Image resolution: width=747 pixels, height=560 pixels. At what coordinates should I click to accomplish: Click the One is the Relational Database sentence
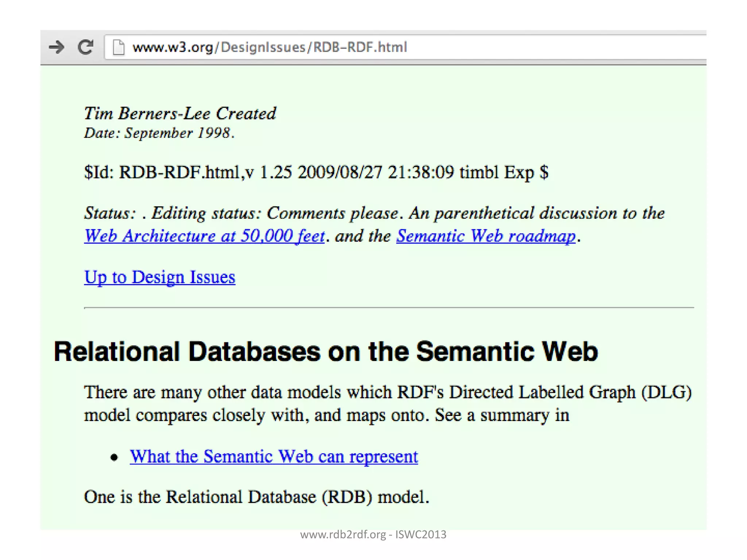tap(256, 497)
